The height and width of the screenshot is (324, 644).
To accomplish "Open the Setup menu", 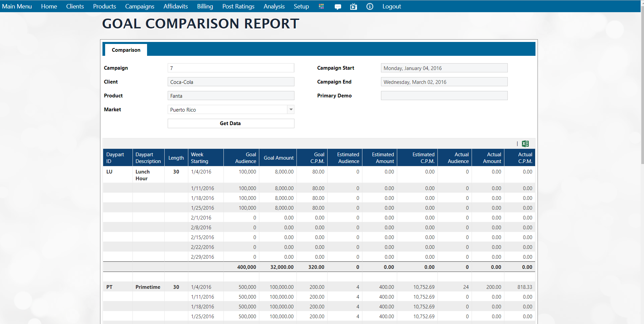I will pyautogui.click(x=301, y=6).
